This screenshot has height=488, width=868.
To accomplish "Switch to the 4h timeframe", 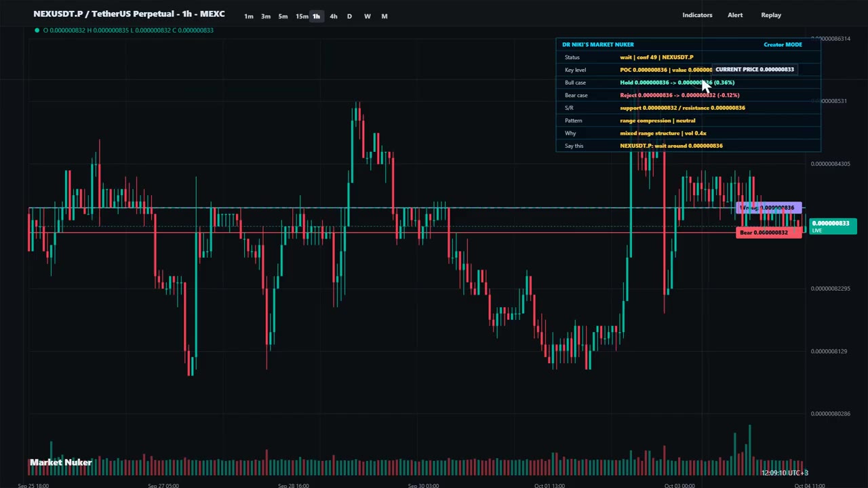I will pos(333,16).
